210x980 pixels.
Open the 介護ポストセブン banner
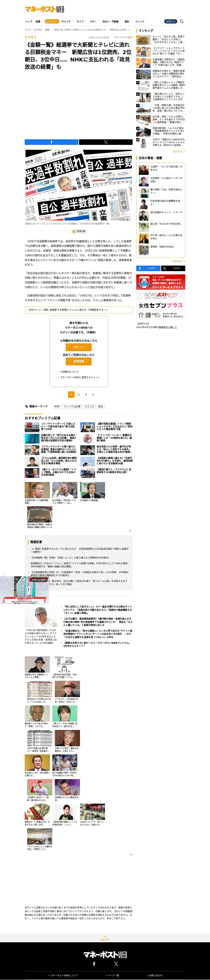[161, 315]
